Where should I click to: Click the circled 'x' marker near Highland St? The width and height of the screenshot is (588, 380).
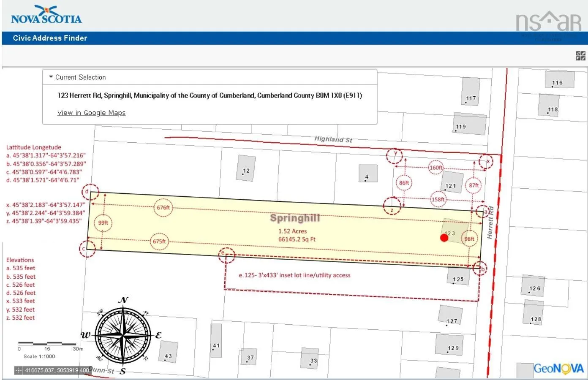click(x=486, y=161)
